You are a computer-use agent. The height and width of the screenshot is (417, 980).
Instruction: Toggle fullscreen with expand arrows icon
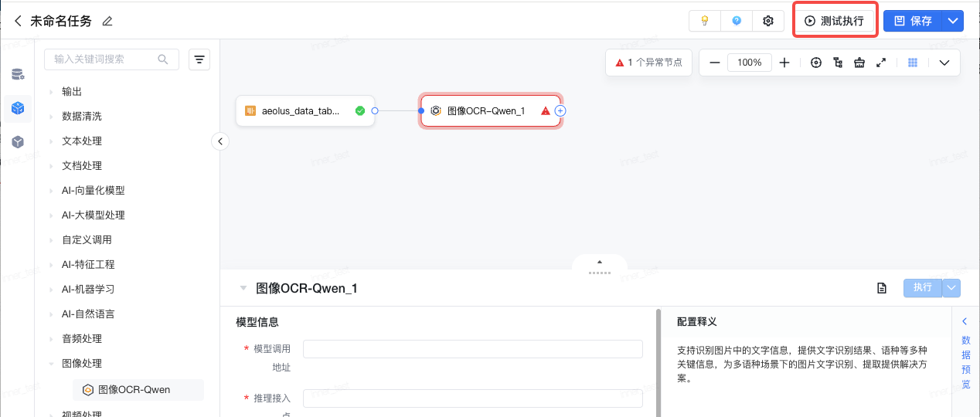(x=880, y=63)
